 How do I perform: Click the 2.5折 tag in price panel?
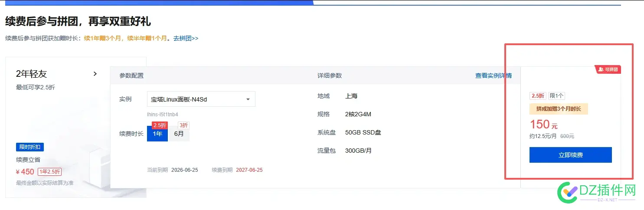(538, 96)
